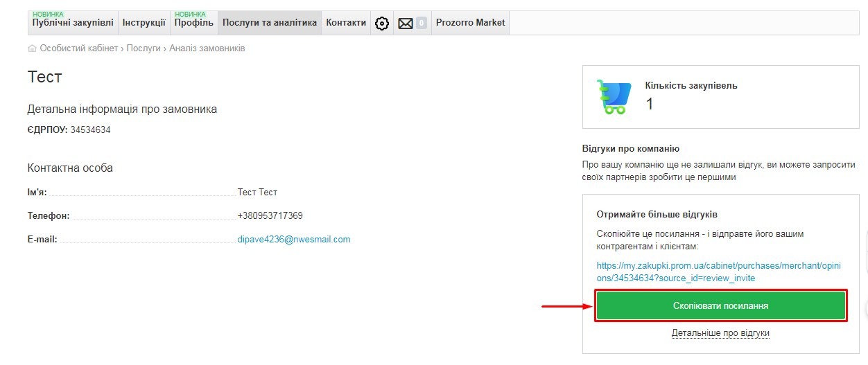Click the ЄДРПОУ code 34534634
Viewport: 868px width, 365px height.
click(90, 130)
